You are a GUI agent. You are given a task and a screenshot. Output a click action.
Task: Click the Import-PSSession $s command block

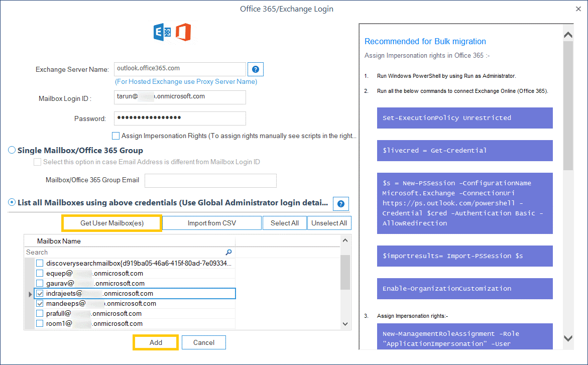click(x=464, y=256)
